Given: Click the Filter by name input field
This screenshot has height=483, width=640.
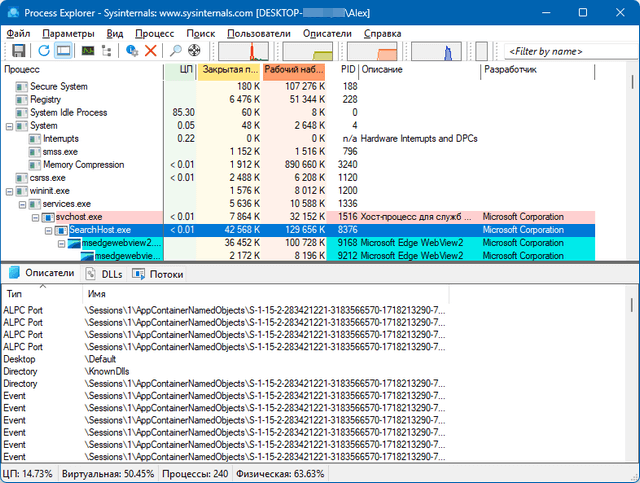Looking at the screenshot, I should (x=571, y=51).
